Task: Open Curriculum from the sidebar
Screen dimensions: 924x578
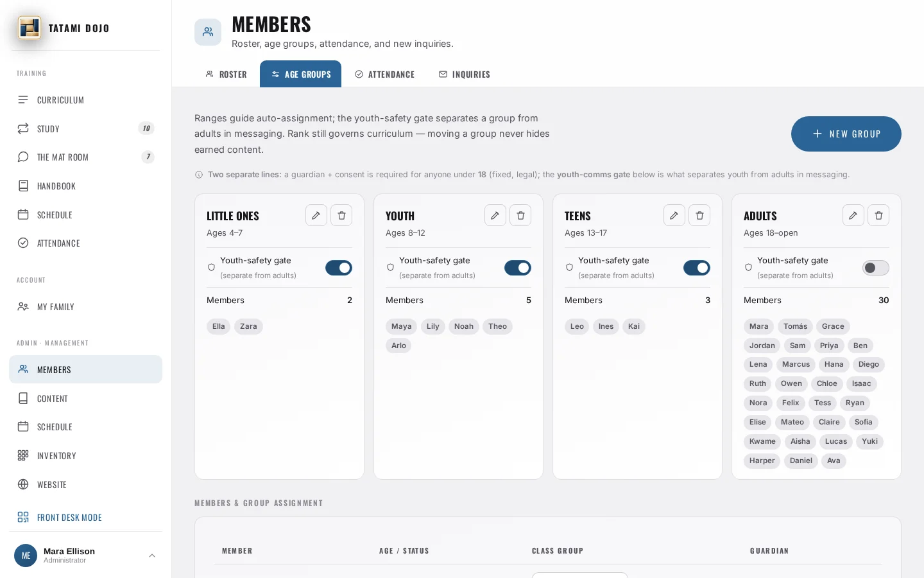Action: (85, 100)
